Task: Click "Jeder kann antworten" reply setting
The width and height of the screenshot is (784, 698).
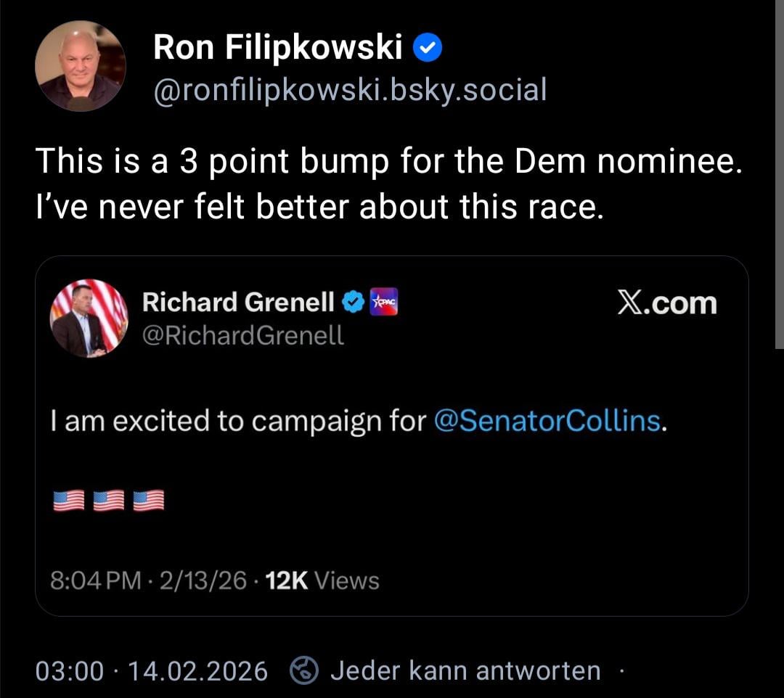Action: click(x=465, y=670)
